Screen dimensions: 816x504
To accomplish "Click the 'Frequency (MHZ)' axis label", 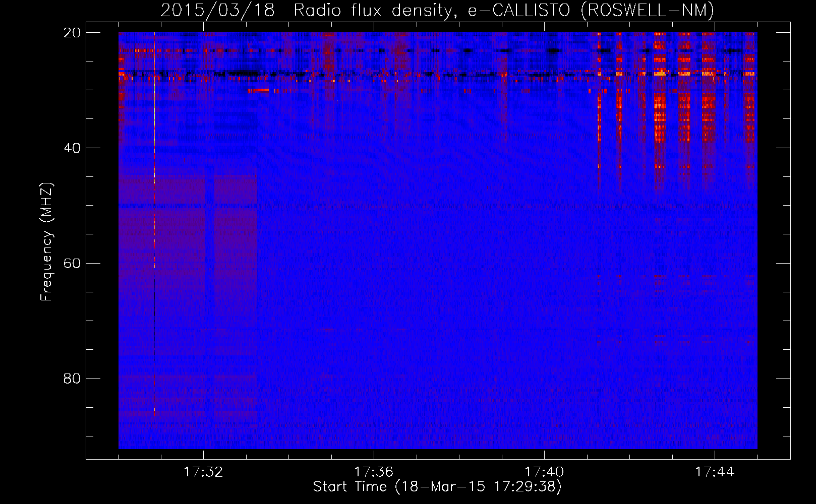I will (46, 242).
